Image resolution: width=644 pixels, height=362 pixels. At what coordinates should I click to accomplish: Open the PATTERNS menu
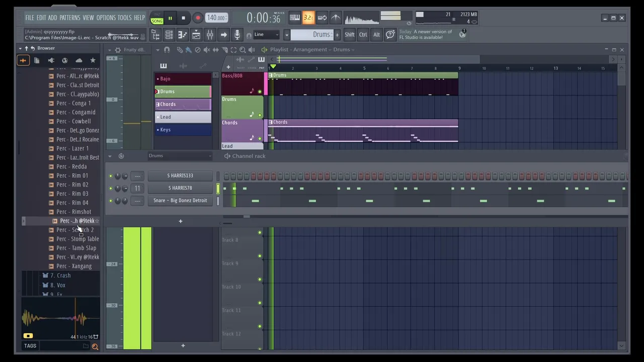point(69,18)
